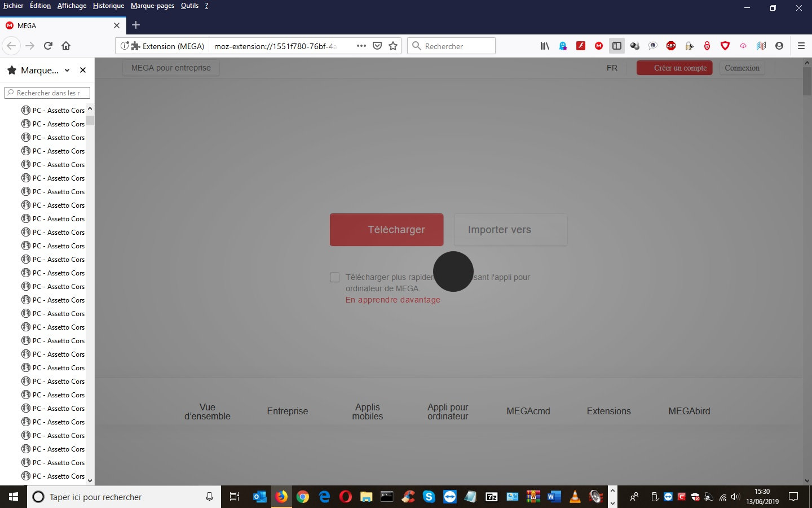Open the Windows Start menu
Screen dimensions: 812x508
point(14,497)
